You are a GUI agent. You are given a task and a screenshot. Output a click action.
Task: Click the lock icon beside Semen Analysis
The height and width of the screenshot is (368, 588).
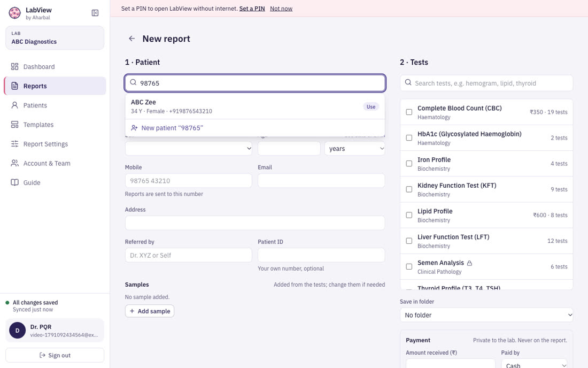(x=469, y=263)
